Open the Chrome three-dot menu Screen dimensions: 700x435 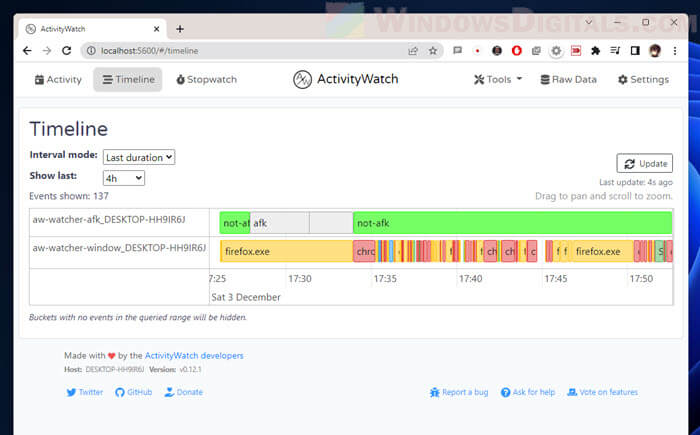(x=675, y=51)
